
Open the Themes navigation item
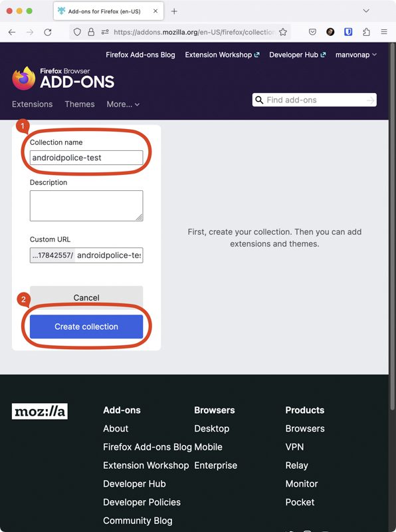tap(80, 104)
